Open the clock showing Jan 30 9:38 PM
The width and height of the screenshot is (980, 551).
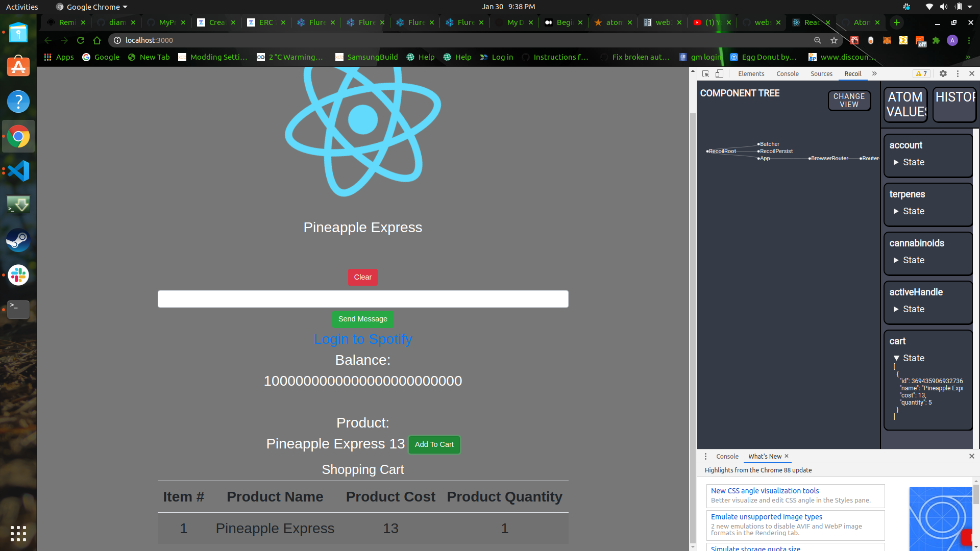(x=508, y=7)
